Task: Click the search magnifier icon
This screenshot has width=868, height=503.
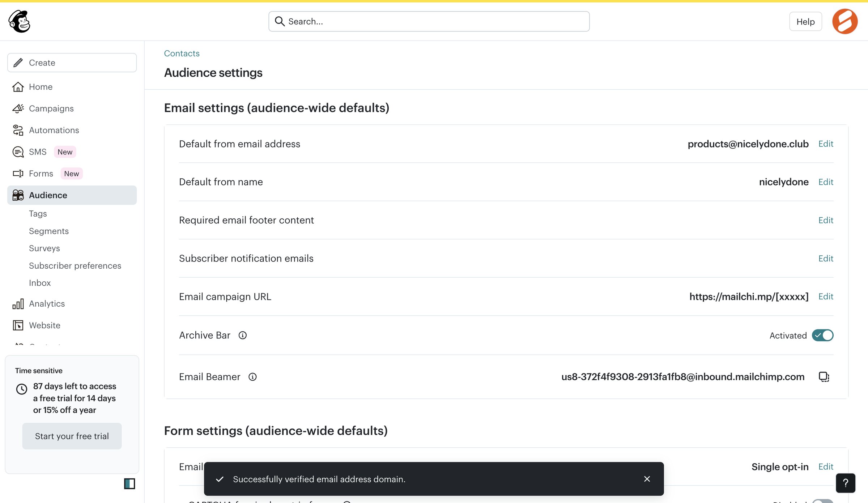Action: tap(280, 21)
